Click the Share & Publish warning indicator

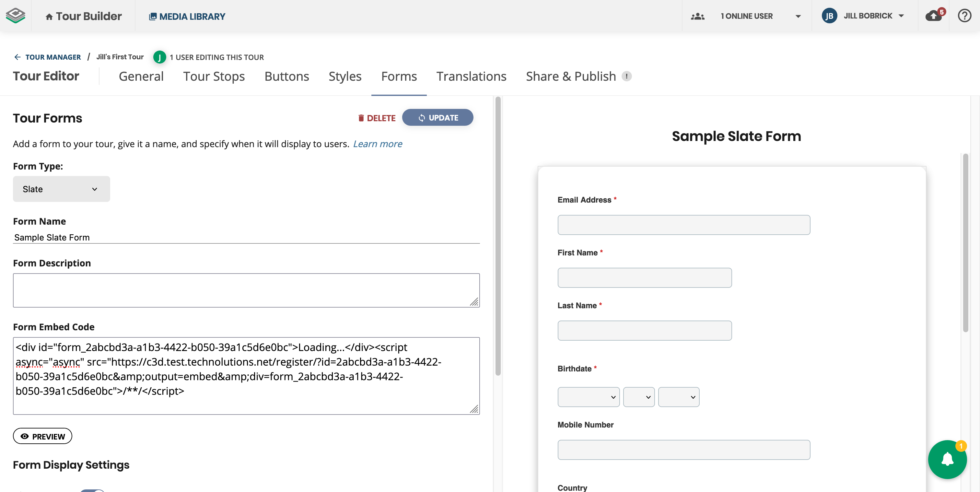[x=626, y=76]
